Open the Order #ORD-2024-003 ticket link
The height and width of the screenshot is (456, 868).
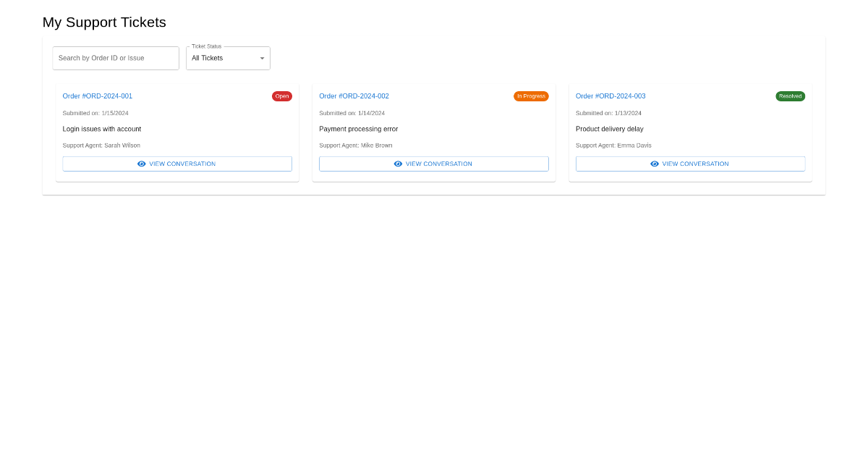pos(610,96)
